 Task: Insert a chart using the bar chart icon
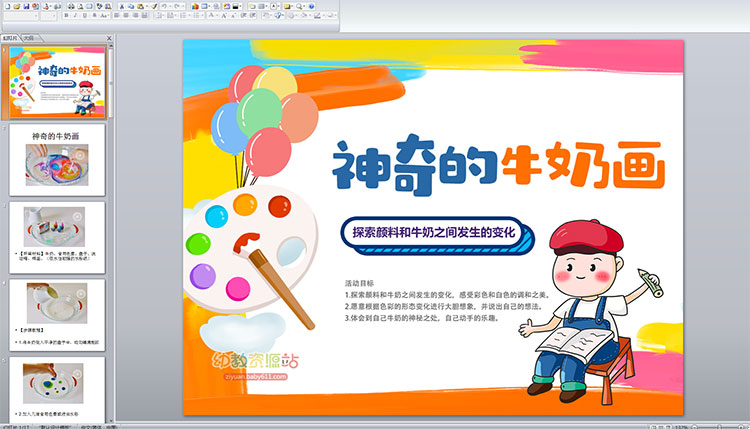pyautogui.click(x=195, y=6)
